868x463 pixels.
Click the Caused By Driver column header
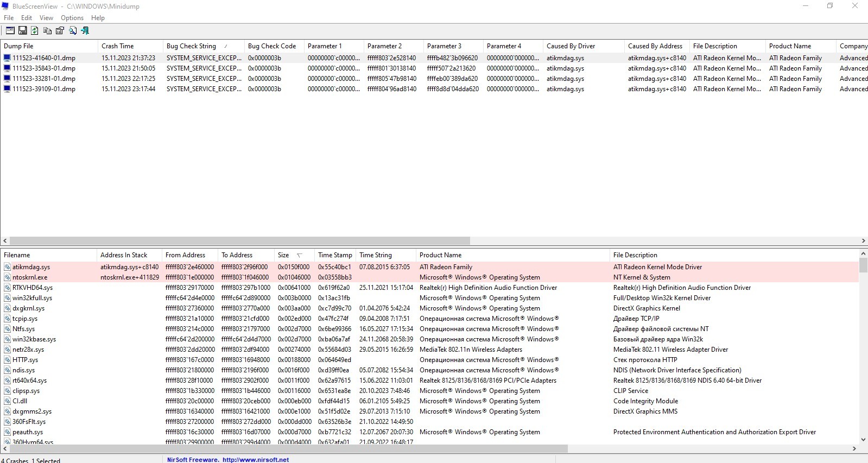(x=584, y=46)
